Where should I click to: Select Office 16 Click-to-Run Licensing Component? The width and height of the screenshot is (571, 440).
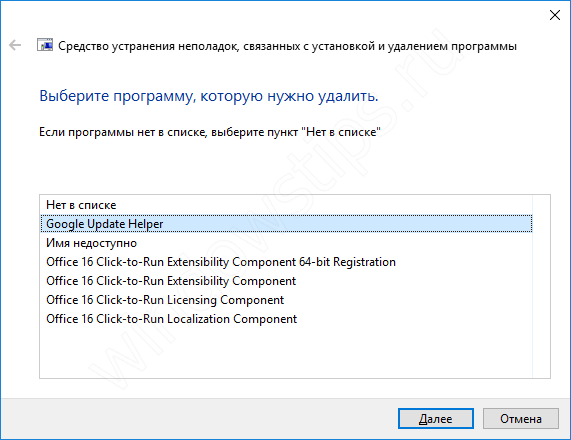click(286, 300)
